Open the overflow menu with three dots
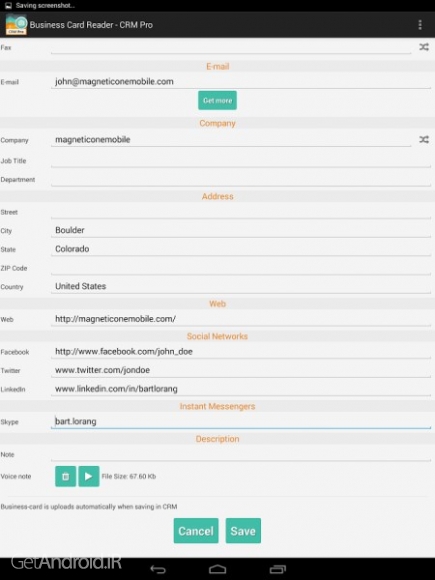Screen dimensions: 435x580 (420, 25)
